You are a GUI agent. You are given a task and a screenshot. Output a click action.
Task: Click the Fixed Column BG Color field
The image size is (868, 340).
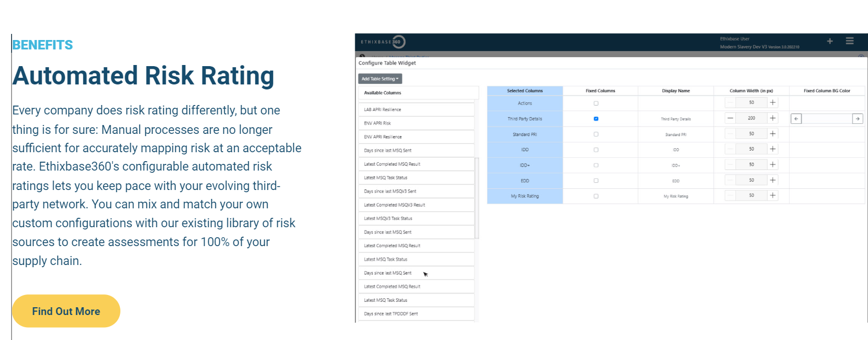coord(827,118)
